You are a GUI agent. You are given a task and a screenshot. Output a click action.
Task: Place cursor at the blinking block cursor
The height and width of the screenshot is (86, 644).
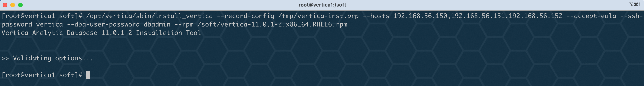pos(88,75)
